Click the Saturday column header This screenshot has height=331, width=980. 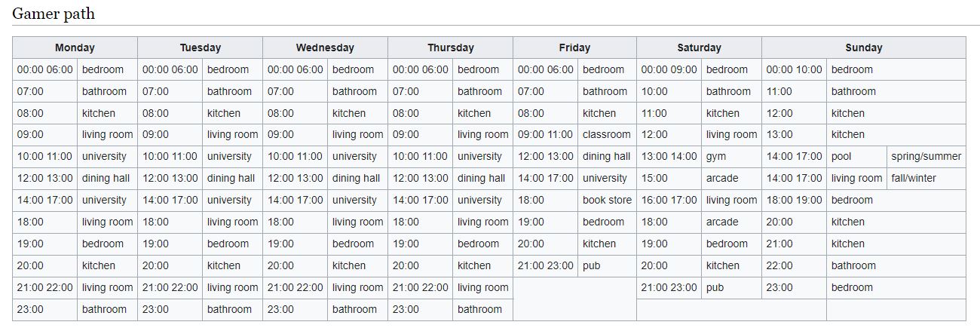click(x=699, y=48)
